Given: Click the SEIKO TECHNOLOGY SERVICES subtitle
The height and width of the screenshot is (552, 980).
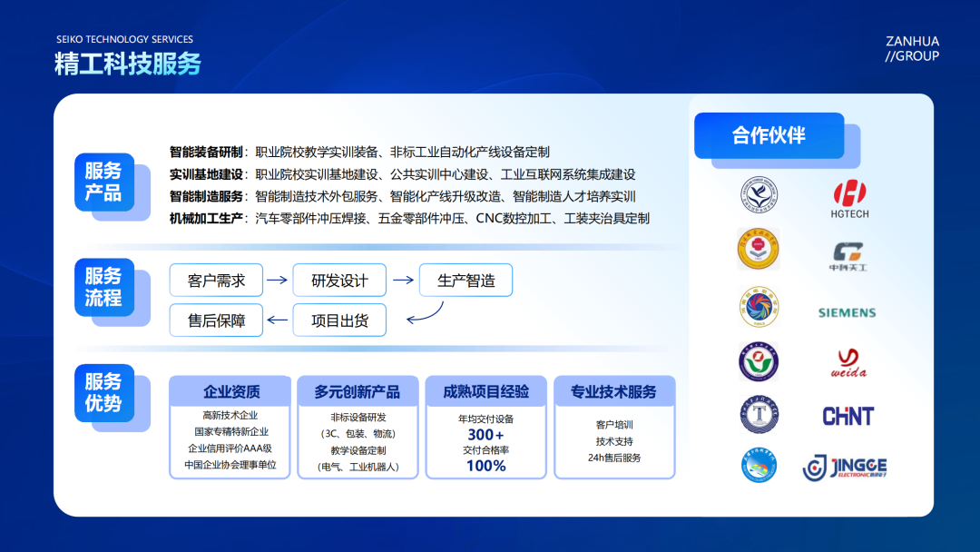Looking at the screenshot, I should pyautogui.click(x=124, y=39).
